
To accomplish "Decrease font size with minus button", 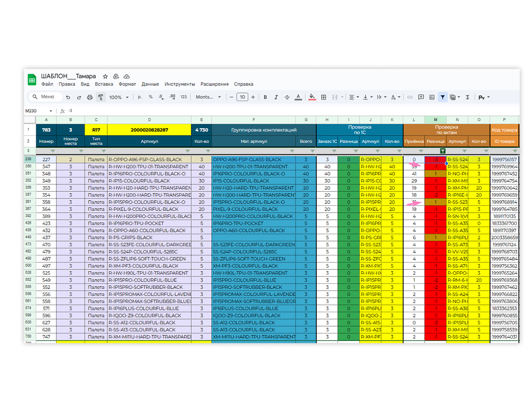I will tap(231, 97).
